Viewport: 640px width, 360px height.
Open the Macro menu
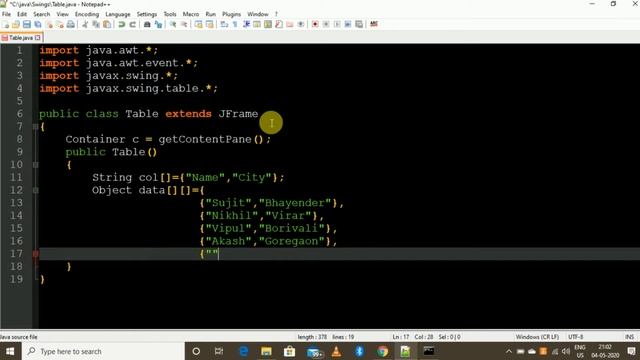(x=191, y=14)
